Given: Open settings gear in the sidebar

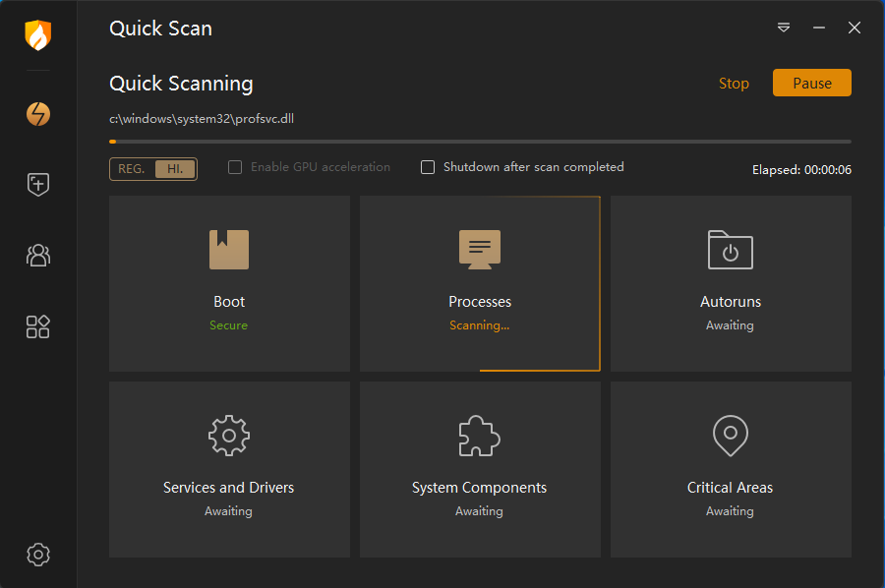Looking at the screenshot, I should click(x=37, y=555).
